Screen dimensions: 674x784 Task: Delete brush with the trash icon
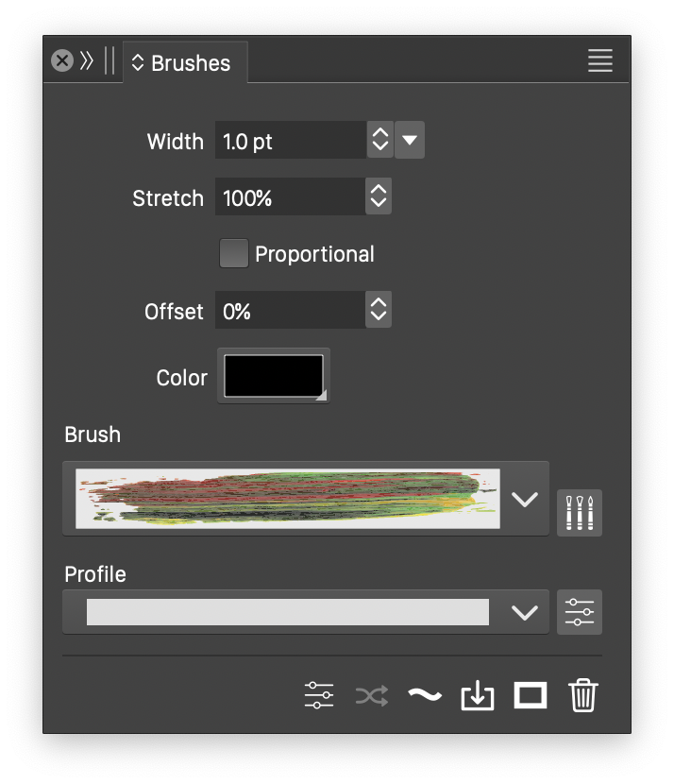[583, 696]
